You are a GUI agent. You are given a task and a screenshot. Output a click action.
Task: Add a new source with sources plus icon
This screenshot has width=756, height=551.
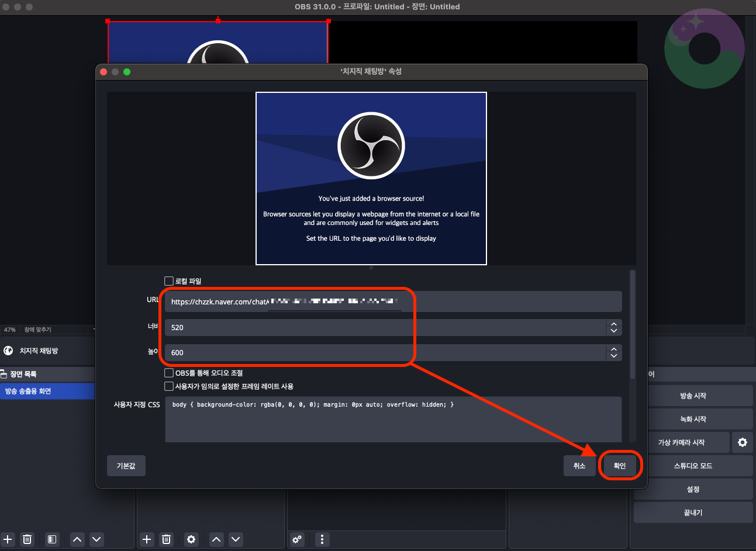click(x=147, y=539)
